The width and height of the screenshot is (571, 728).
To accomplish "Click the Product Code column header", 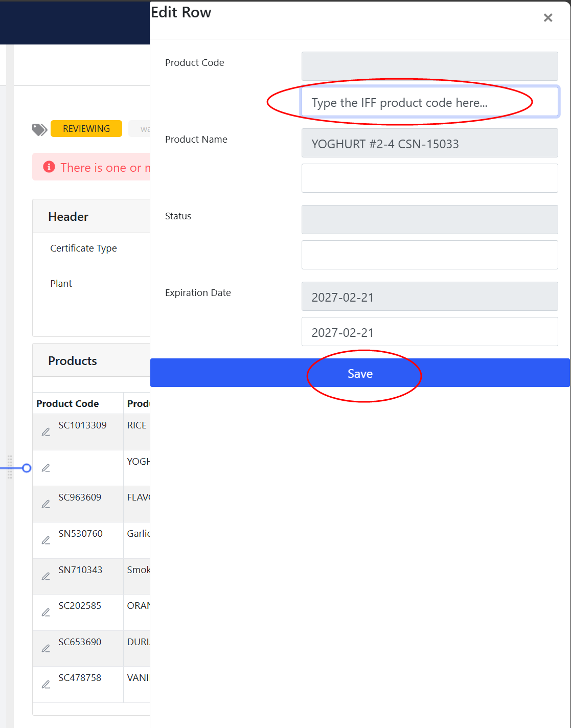I will pos(67,403).
